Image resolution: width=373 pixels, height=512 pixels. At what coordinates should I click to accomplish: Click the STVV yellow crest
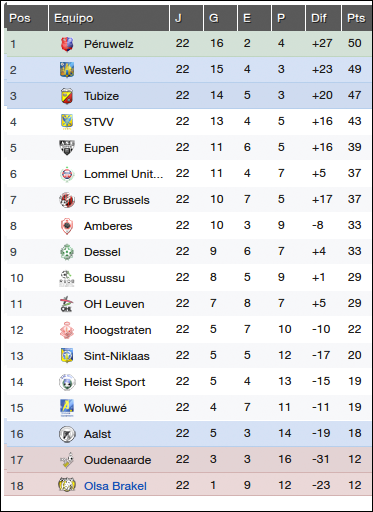pyautogui.click(x=67, y=122)
